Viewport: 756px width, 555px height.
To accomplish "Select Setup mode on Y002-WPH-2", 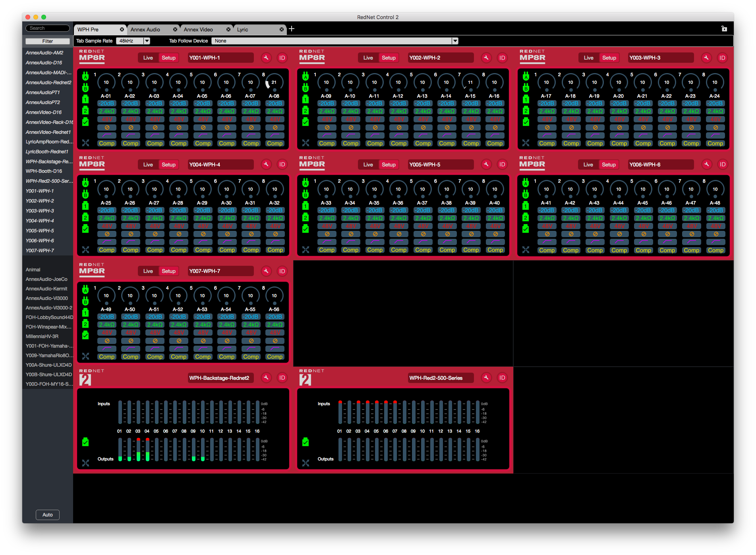I will tap(389, 58).
